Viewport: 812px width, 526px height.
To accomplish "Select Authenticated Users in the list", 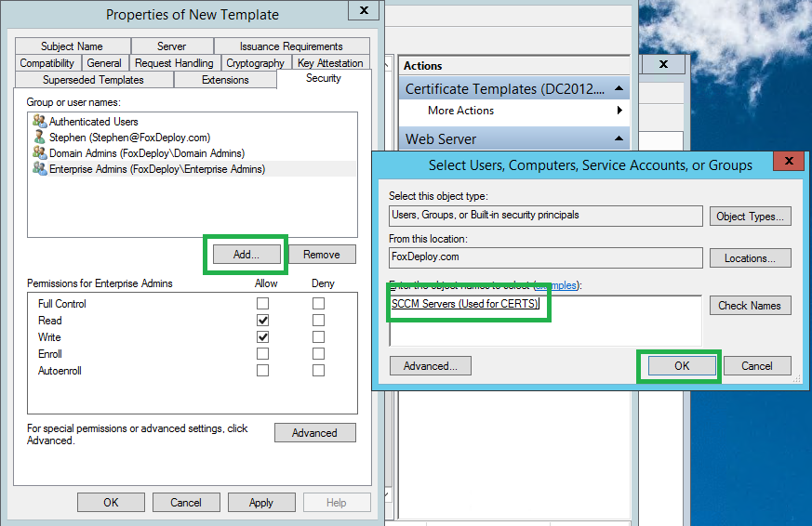I will pyautogui.click(x=193, y=121).
